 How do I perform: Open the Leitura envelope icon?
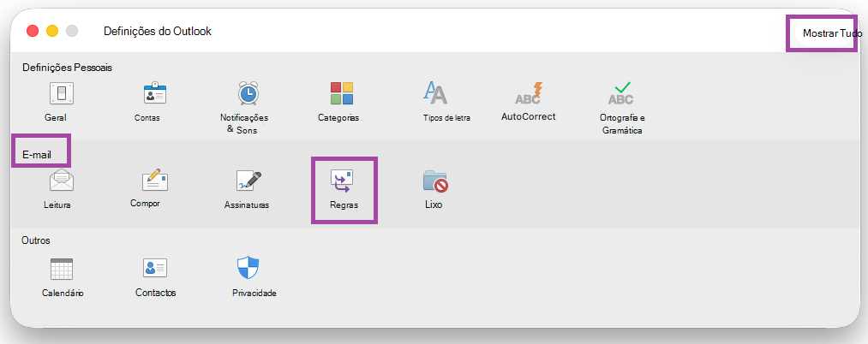pos(62,181)
